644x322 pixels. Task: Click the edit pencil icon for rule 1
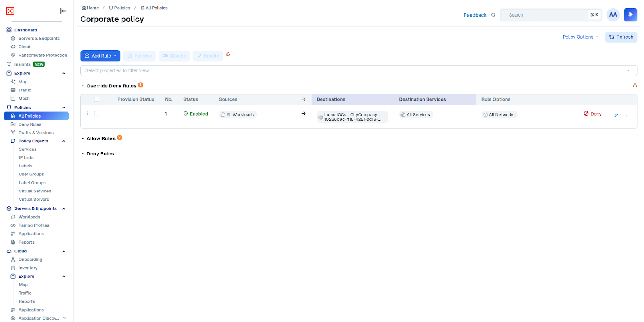616,115
